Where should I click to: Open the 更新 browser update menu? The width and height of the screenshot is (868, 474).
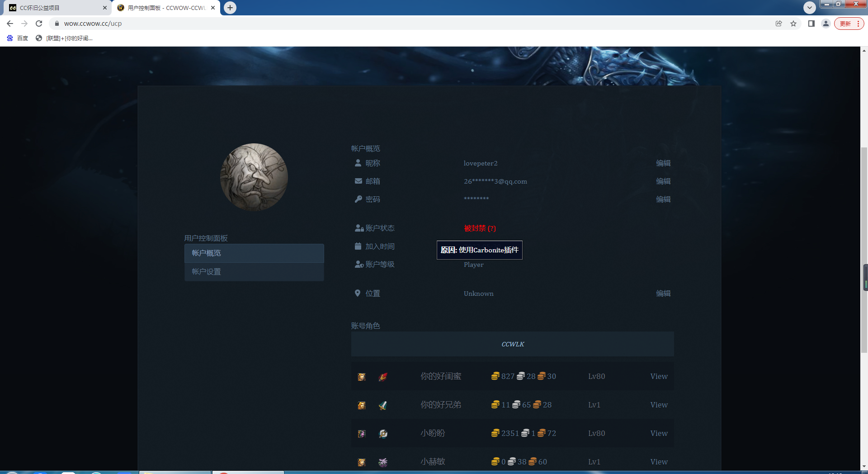(x=849, y=24)
